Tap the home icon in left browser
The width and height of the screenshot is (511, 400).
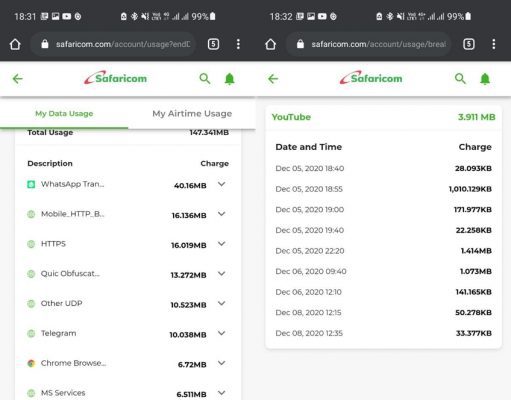tap(15, 44)
